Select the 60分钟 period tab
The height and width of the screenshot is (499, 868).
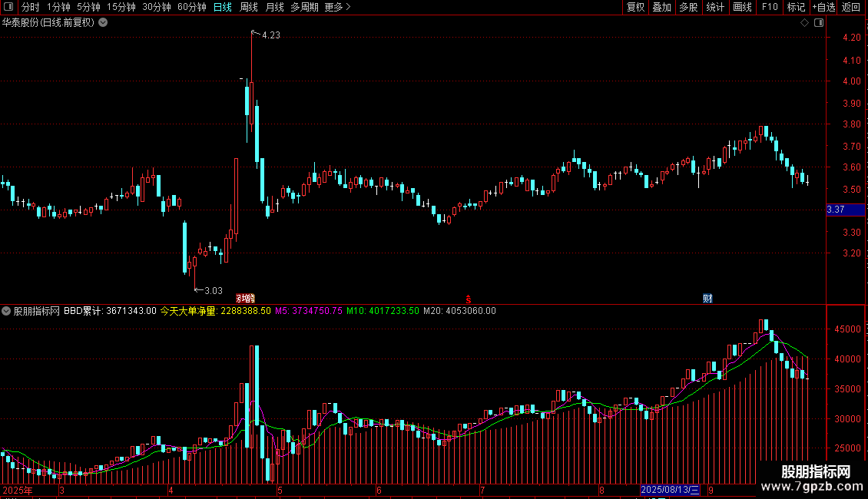[192, 7]
